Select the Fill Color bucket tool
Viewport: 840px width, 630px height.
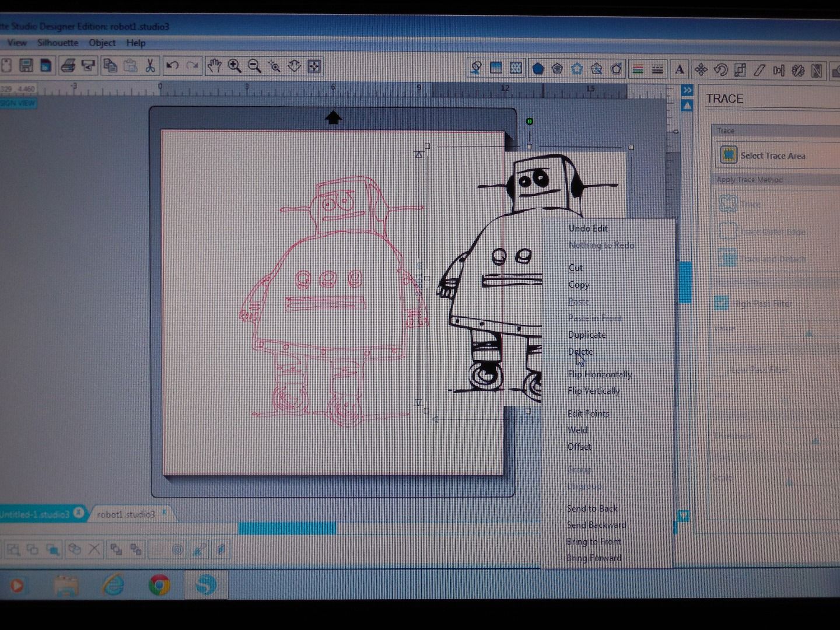[x=475, y=68]
